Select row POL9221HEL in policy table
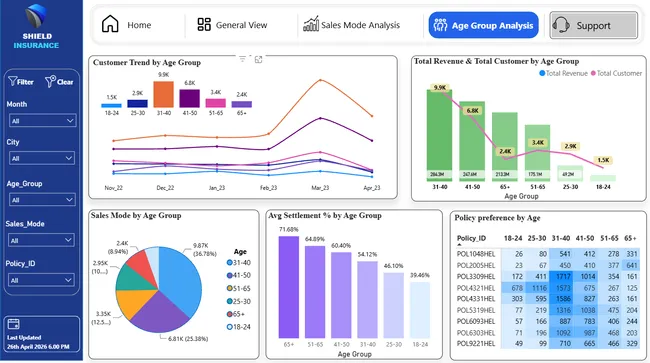Image resolution: width=650 pixels, height=363 pixels. pyautogui.click(x=548, y=344)
